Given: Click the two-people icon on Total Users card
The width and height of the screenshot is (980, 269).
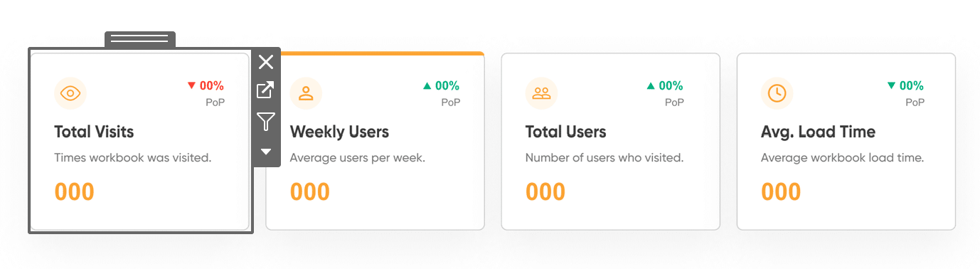Looking at the screenshot, I should click(541, 93).
